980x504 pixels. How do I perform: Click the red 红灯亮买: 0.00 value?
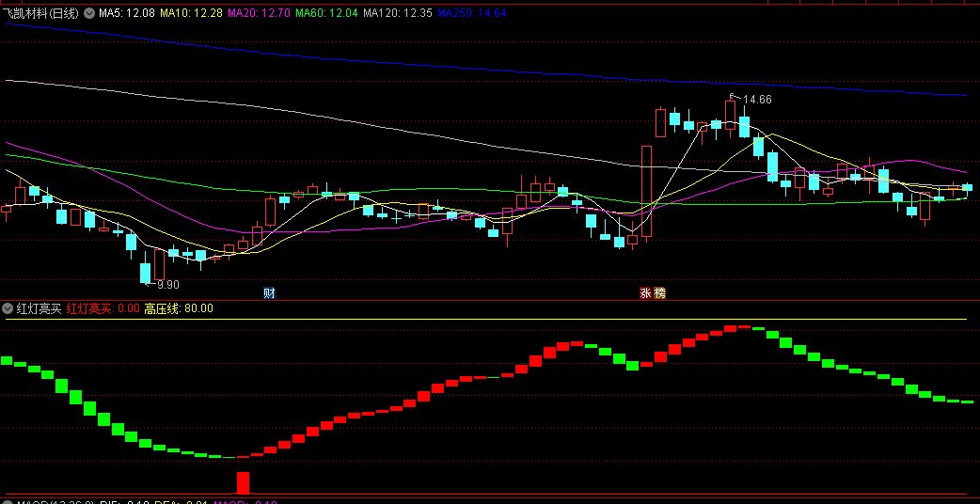click(x=103, y=307)
